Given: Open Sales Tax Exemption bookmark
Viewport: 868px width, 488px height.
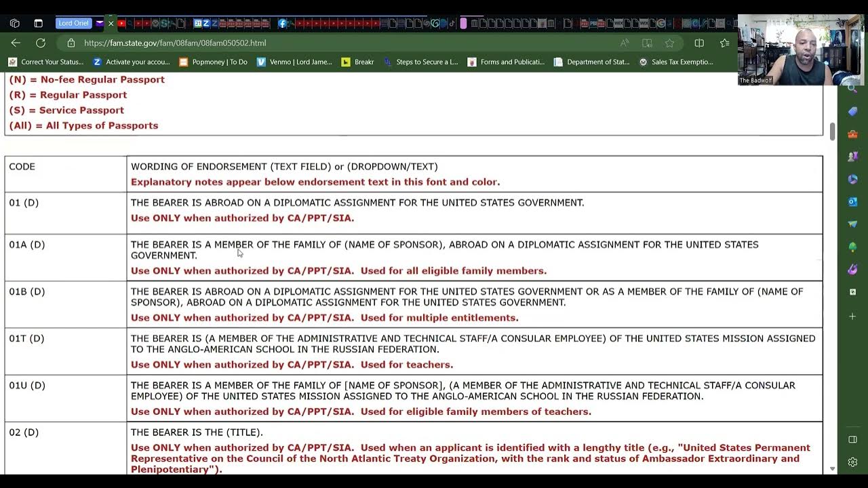Looking at the screenshot, I should tap(676, 62).
